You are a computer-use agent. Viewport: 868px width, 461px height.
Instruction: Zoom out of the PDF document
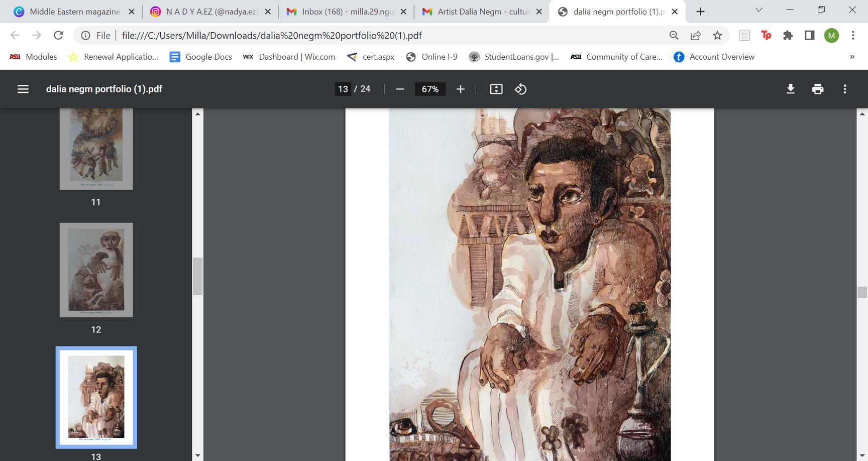tap(400, 89)
